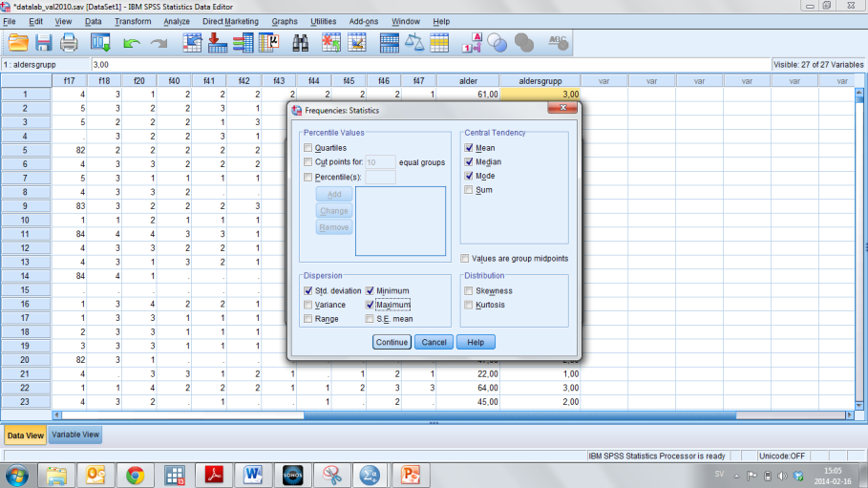Image resolution: width=868 pixels, height=488 pixels.
Task: Show hidden tray icons arrow
Action: coord(737,476)
